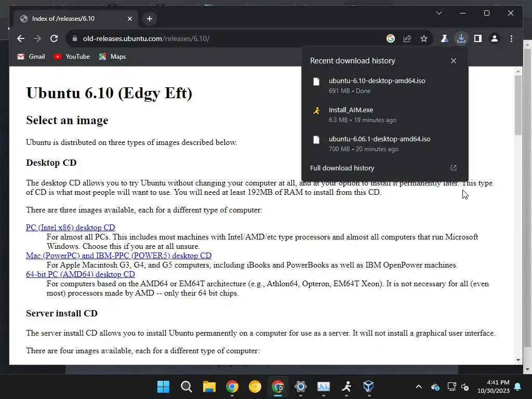
Task: Close the Index of /releases/6.10 tab
Action: pos(129,19)
